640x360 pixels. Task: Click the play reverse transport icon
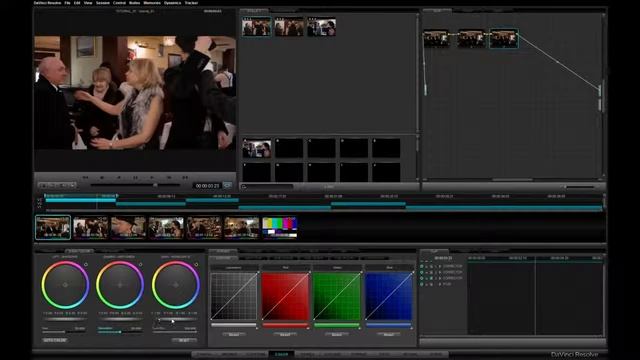[119, 178]
